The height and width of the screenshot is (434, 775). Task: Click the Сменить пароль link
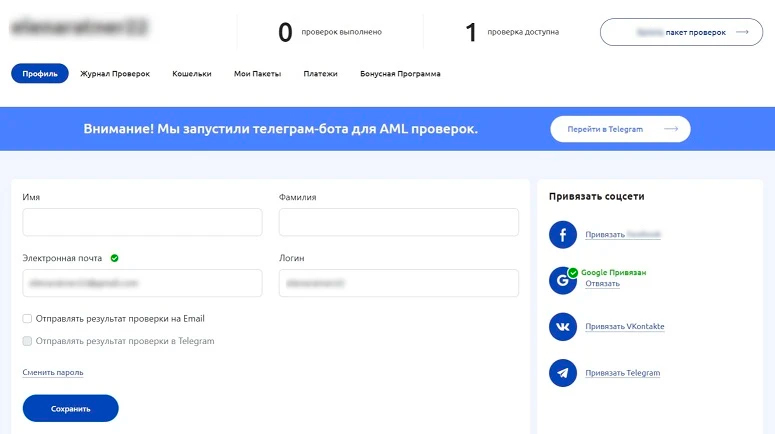tap(53, 373)
